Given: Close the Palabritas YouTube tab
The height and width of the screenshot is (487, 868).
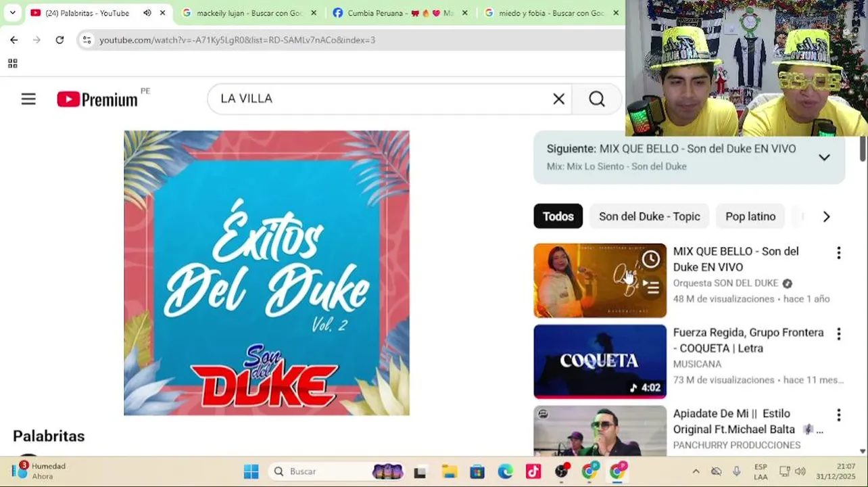Looking at the screenshot, I should pyautogui.click(x=162, y=13).
